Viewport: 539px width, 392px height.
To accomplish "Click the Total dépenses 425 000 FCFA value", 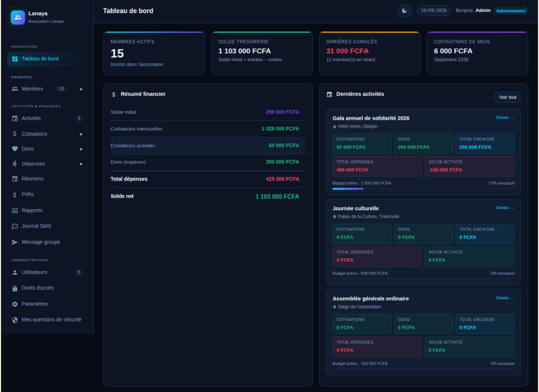I will [x=282, y=179].
